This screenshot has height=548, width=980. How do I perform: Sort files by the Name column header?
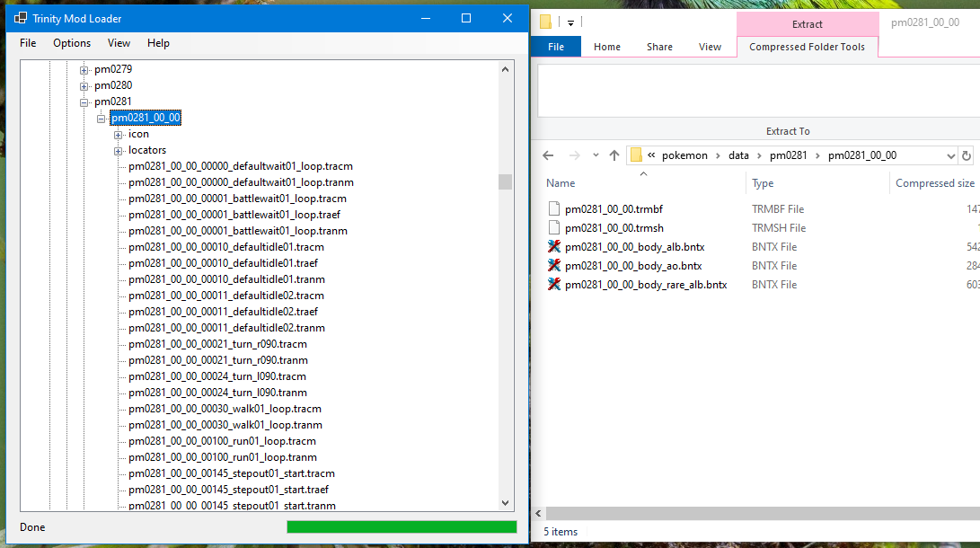(561, 183)
